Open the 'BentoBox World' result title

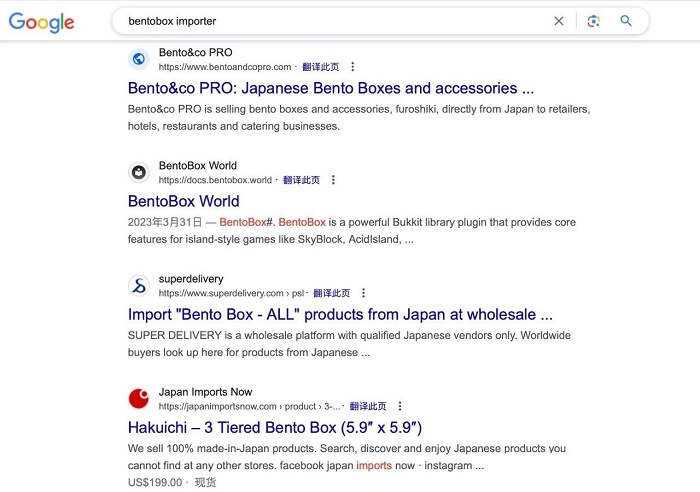coord(183,201)
